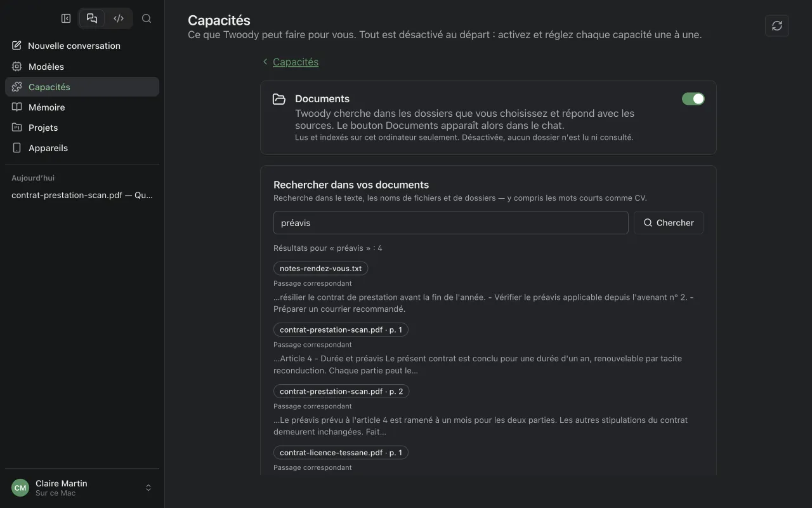Select Capacités in the sidebar
Screen dimensions: 812x508
coord(82,87)
